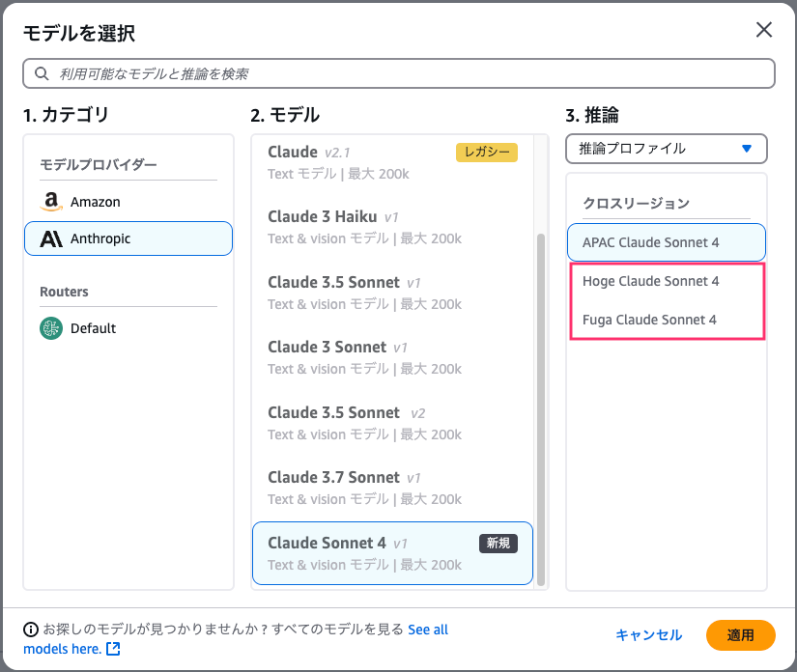This screenshot has height=672, width=797.
Task: Choose APAC Claude Sonnet 4 profile
Action: pyautogui.click(x=666, y=242)
